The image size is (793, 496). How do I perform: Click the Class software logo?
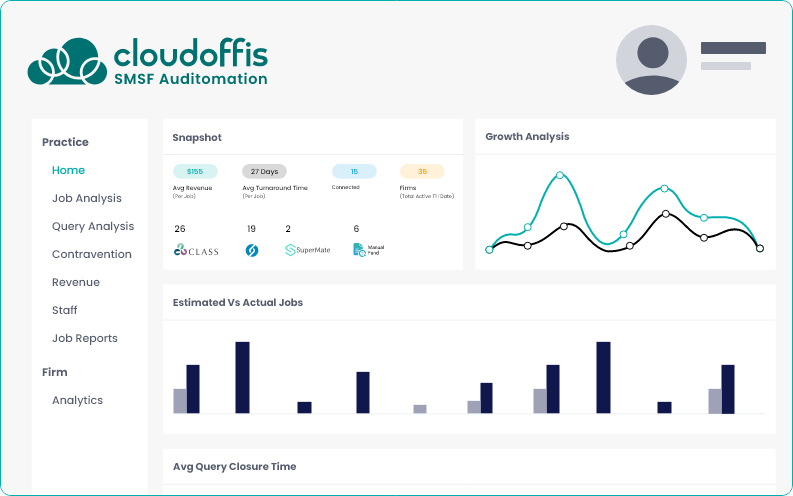tap(196, 250)
